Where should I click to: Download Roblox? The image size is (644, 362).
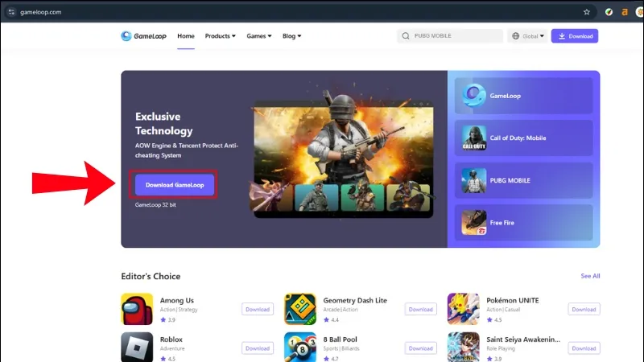tap(258, 348)
